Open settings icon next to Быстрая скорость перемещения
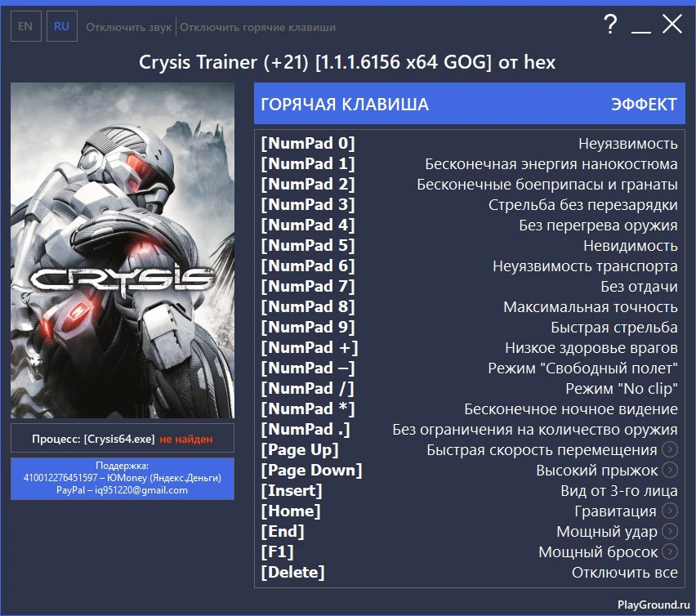Screen dimensions: 696x616 pos(671,449)
